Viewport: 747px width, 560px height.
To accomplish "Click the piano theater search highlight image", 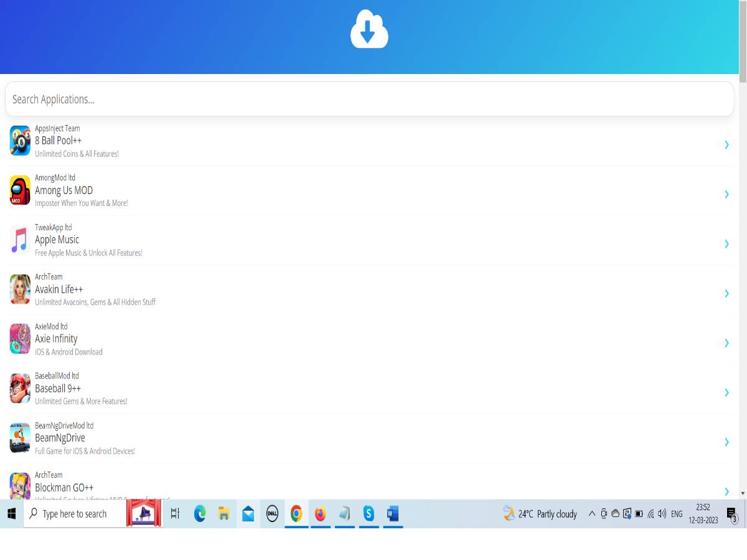I will click(144, 514).
